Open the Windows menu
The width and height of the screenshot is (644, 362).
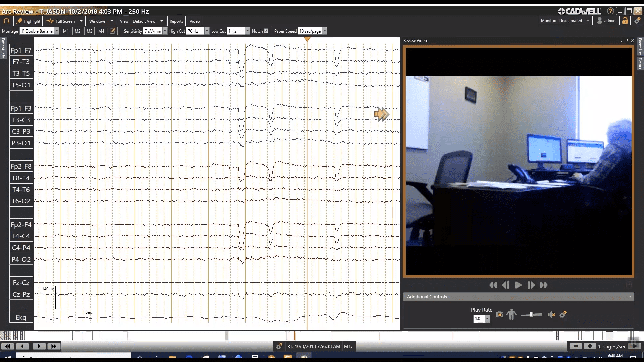pos(101,21)
